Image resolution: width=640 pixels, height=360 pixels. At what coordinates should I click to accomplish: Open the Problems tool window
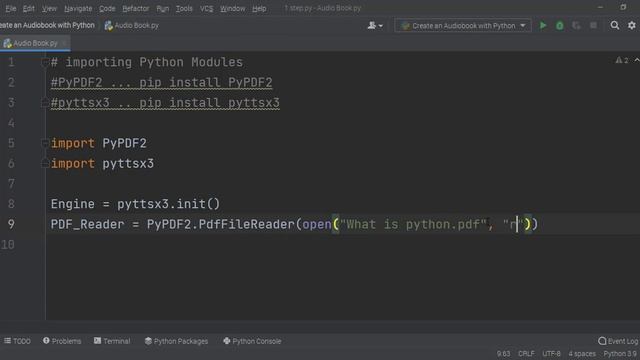point(62,341)
